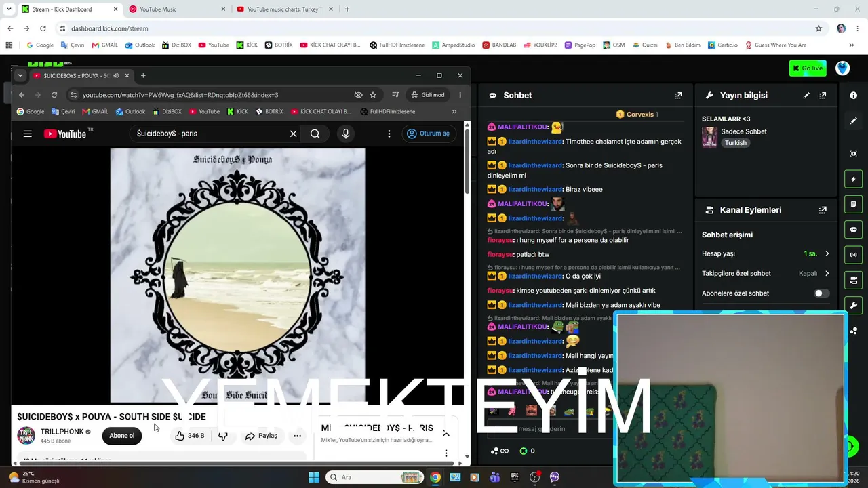Screen dimensions: 868x488
Task: Open the tab search dropdown in the Kick window
Action: point(9,9)
